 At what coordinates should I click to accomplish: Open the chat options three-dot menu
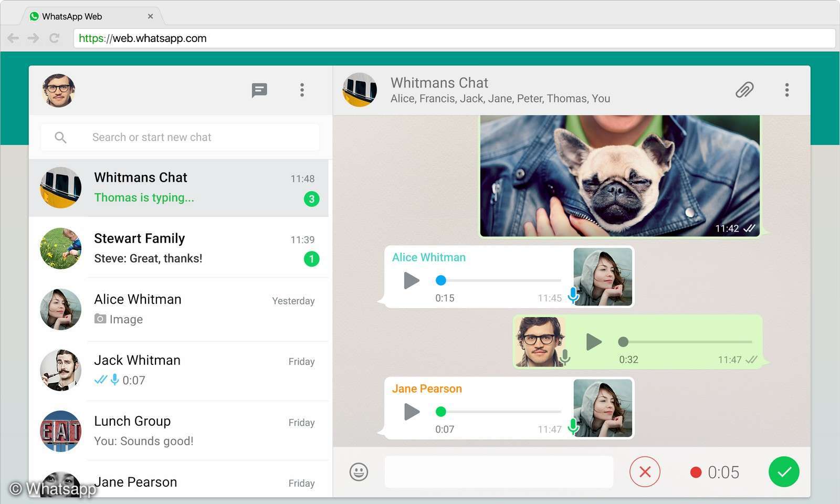point(787,90)
